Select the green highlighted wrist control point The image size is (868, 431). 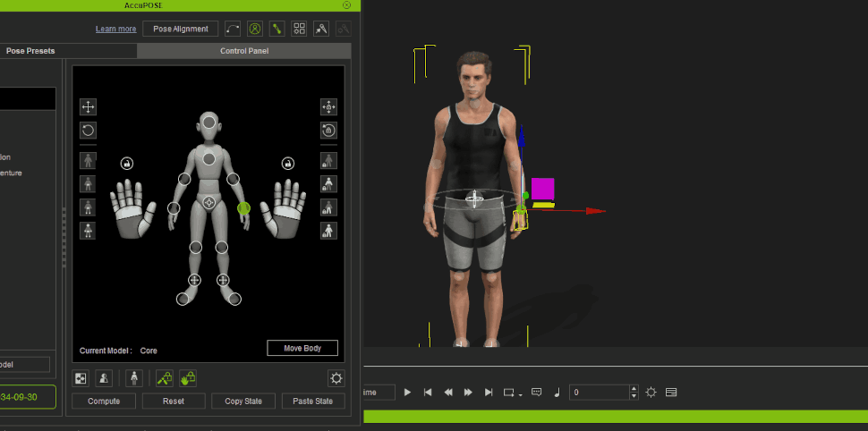click(x=243, y=208)
